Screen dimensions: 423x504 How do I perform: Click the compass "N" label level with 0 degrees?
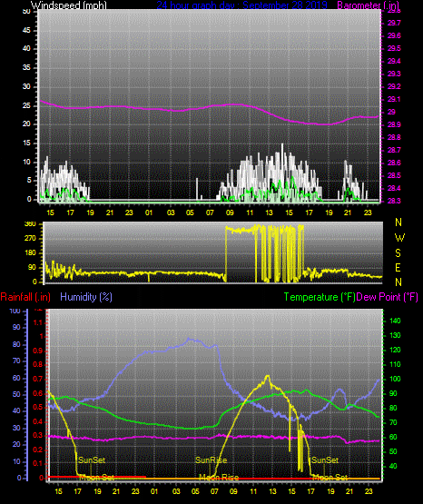coord(398,282)
